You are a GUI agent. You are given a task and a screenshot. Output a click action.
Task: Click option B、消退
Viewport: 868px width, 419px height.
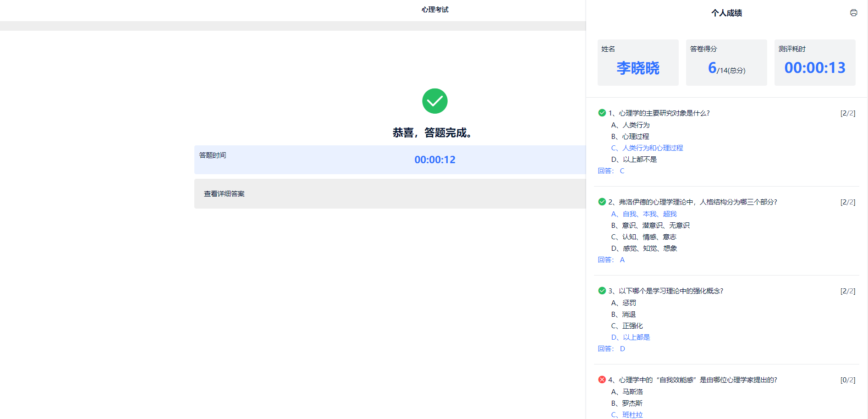623,314
